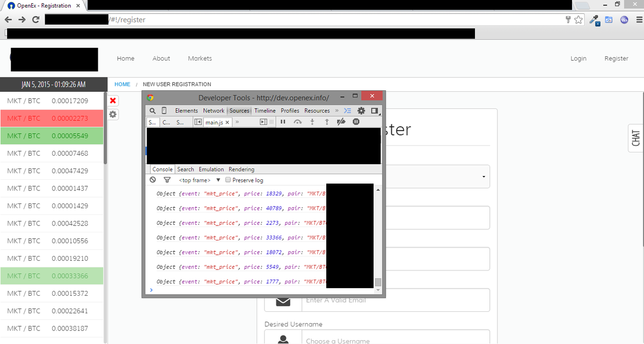
Task: Open the CHAT side tab
Action: [636, 138]
